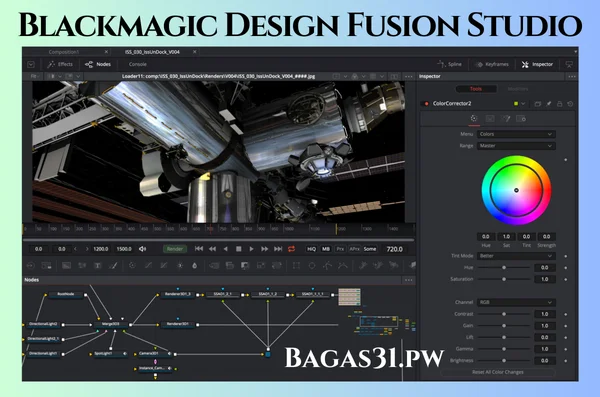
Task: Click the color wheel center point
Action: [x=516, y=190]
